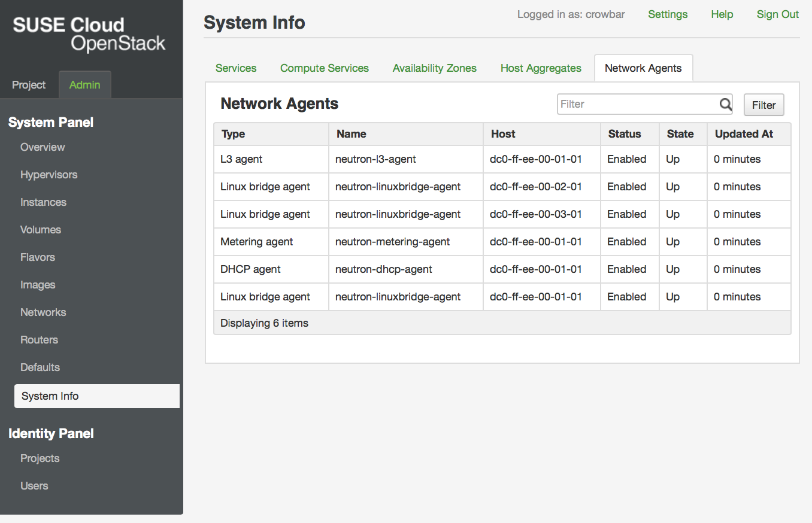Click host dc0-ff-ee-00-02-01 cell
The height and width of the screenshot is (523, 812).
pyautogui.click(x=542, y=187)
